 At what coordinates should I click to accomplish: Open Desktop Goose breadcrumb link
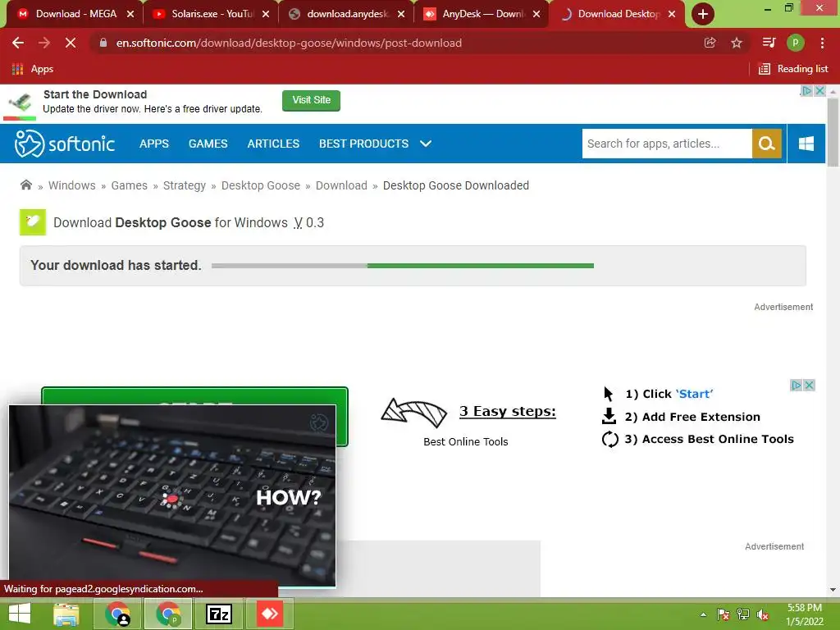[x=261, y=185]
